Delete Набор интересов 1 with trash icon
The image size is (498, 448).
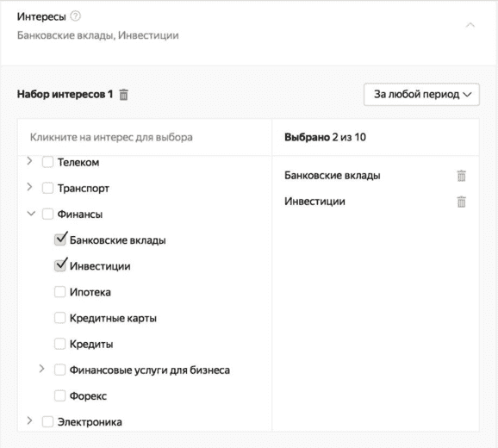coord(123,95)
